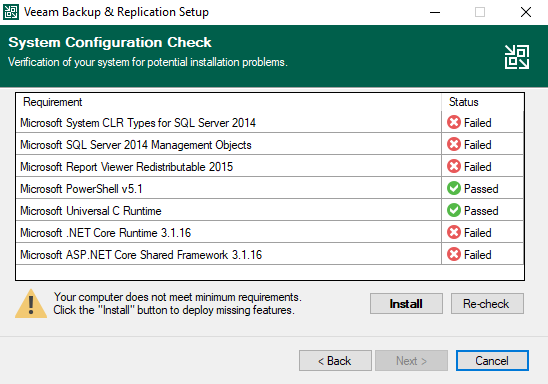Click Passed status text for Universal C Runtime
Screen dimensions: 548x384
[481, 211]
